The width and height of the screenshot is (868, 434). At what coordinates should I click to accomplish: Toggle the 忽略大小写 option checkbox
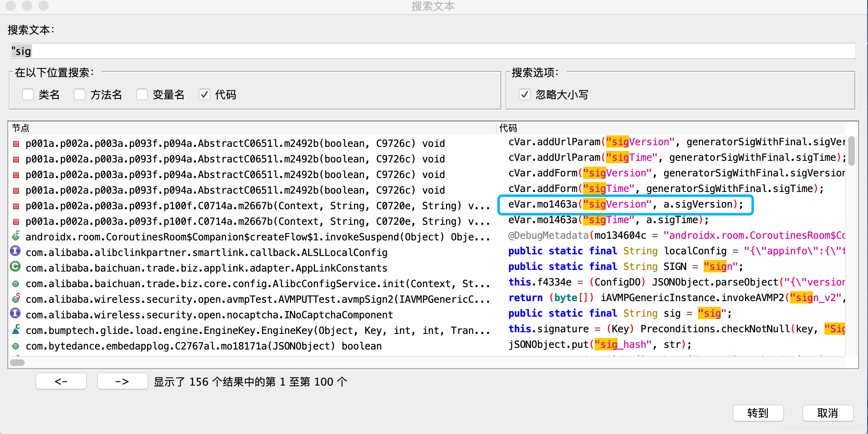click(525, 95)
